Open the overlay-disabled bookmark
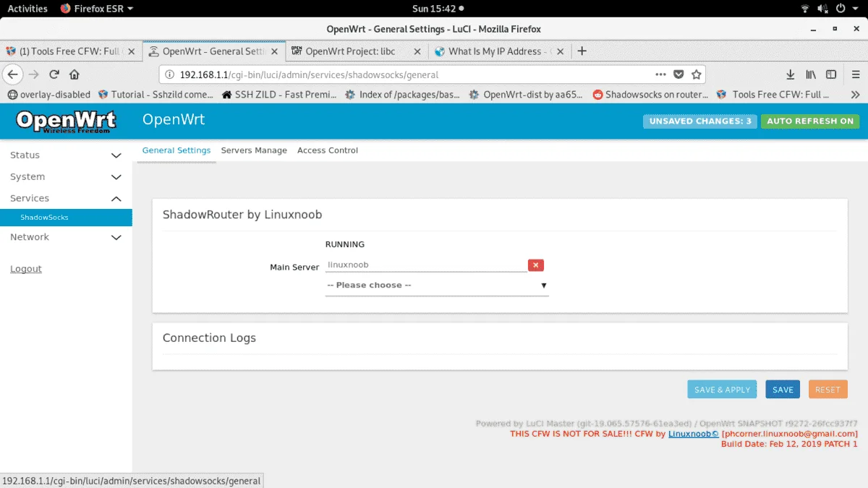The width and height of the screenshot is (868, 488). coord(48,95)
